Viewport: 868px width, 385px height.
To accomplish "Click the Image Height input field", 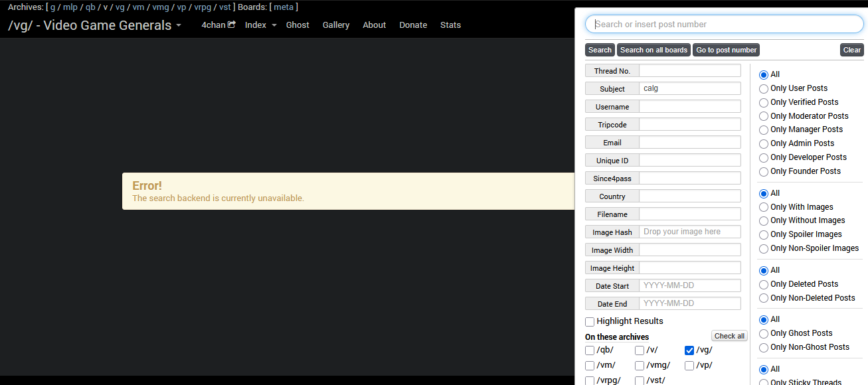I will 689,268.
